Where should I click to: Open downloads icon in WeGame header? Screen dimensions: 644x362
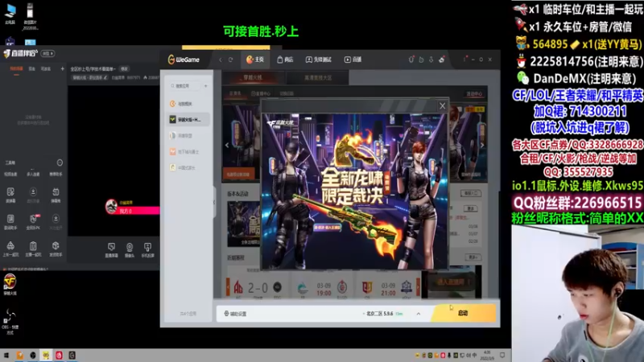(431, 60)
